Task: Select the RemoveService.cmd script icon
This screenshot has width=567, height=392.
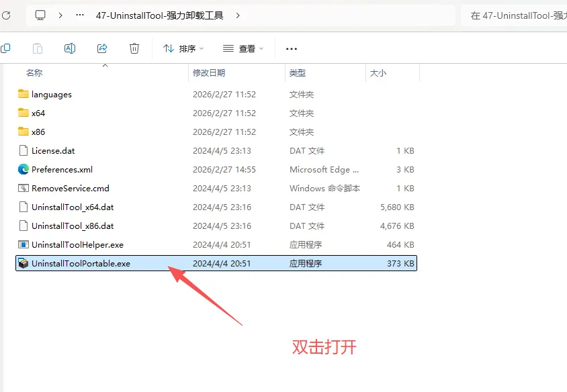Action: point(23,188)
